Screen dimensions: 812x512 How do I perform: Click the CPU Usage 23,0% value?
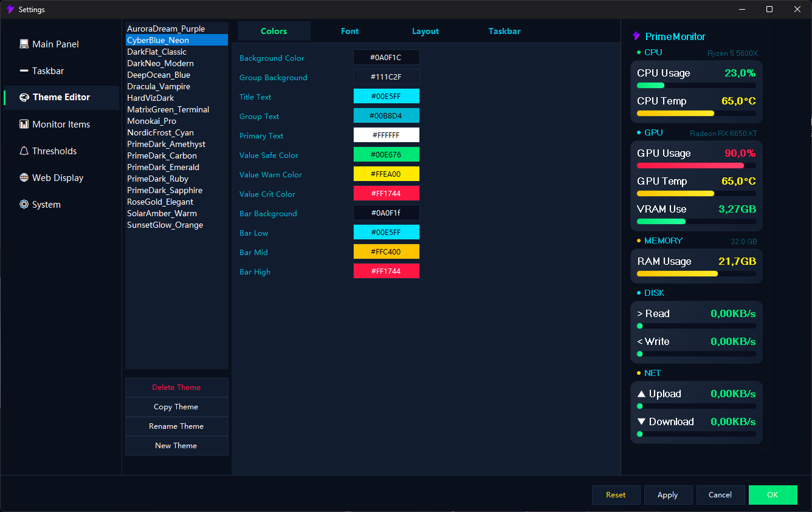click(740, 73)
